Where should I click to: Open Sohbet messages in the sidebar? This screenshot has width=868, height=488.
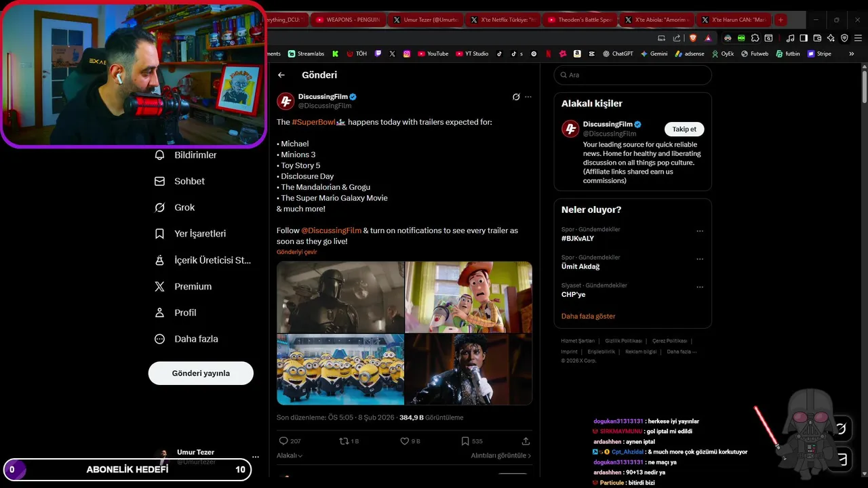pos(180,182)
